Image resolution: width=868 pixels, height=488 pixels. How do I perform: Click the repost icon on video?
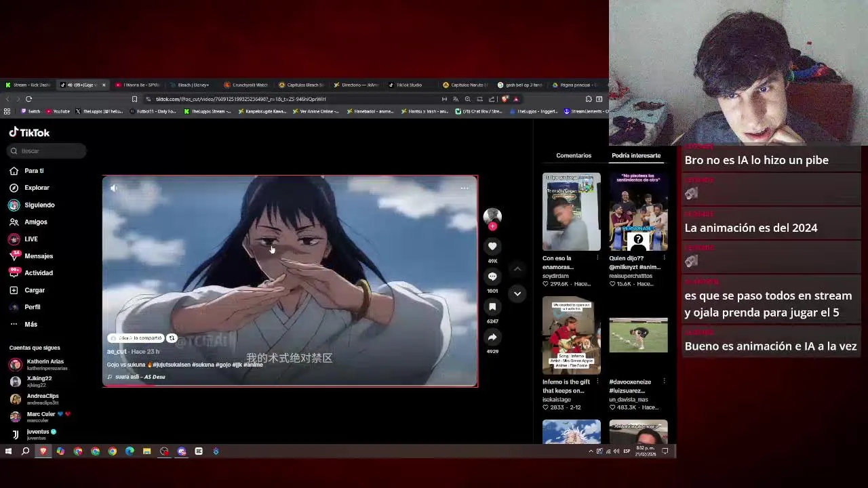click(172, 338)
